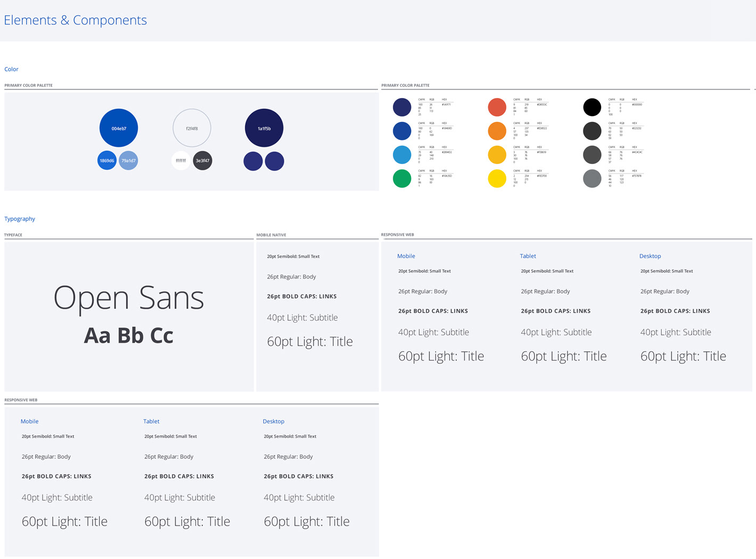Click the sky blue circle beside #2894D2
The width and height of the screenshot is (756, 559).
[x=402, y=154]
